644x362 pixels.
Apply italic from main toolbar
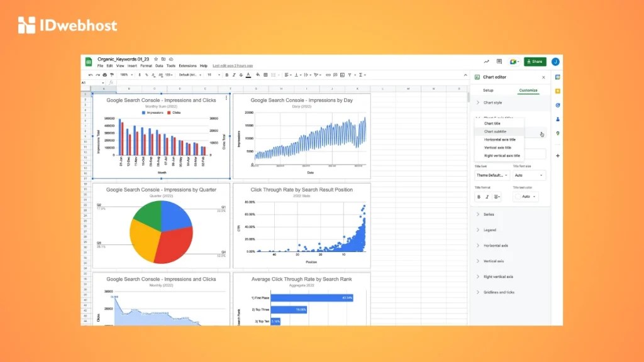tap(234, 75)
